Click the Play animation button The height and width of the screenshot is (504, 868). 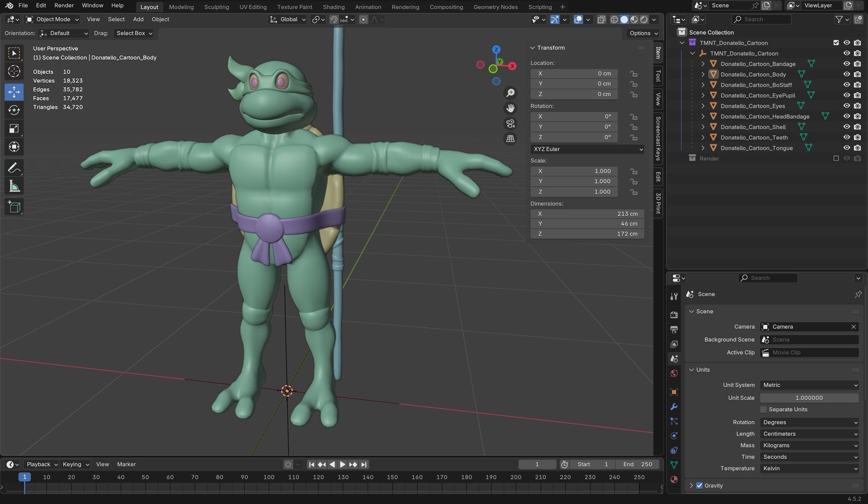pyautogui.click(x=342, y=464)
